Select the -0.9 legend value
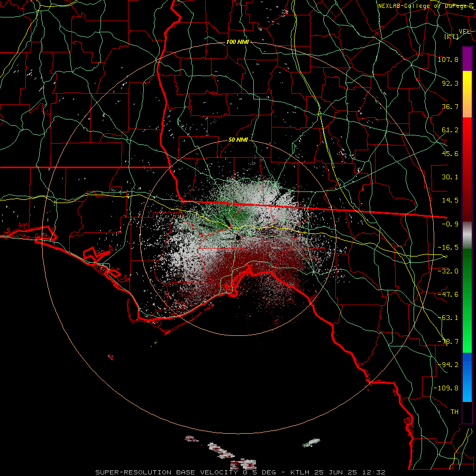 coord(450,224)
